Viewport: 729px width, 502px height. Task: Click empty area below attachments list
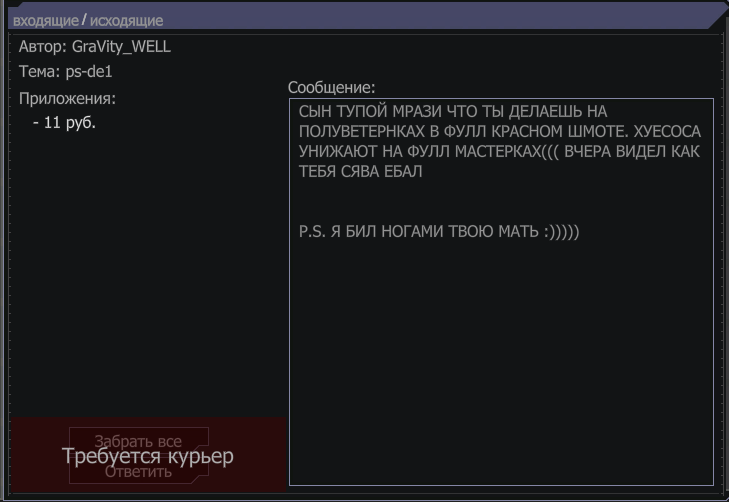[149, 274]
